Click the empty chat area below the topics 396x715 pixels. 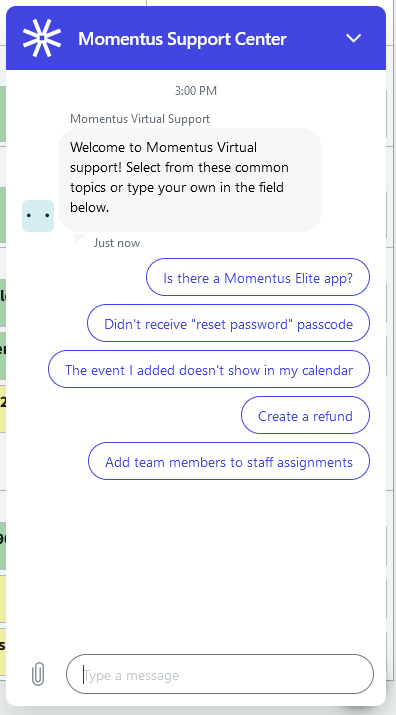click(196, 563)
